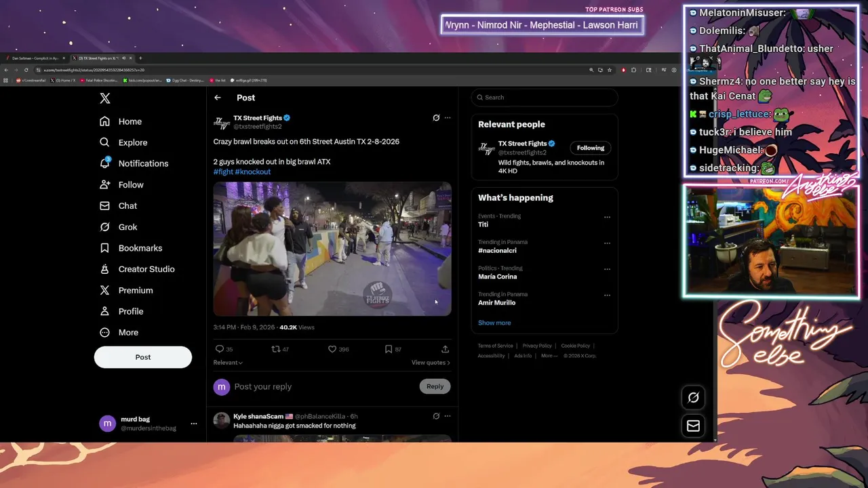Open the kick.com bookmark
868x488 pixels.
click(x=142, y=80)
